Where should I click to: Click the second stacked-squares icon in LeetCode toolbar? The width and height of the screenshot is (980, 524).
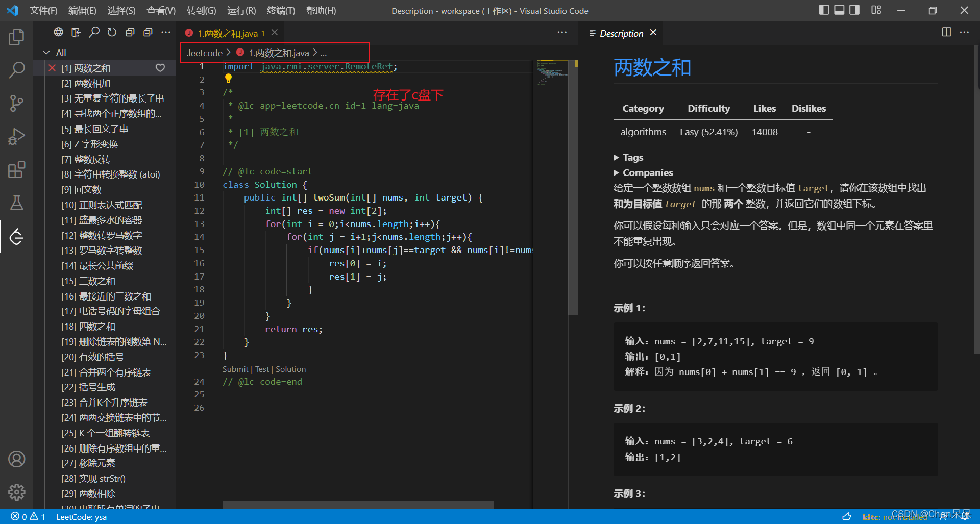click(x=148, y=32)
